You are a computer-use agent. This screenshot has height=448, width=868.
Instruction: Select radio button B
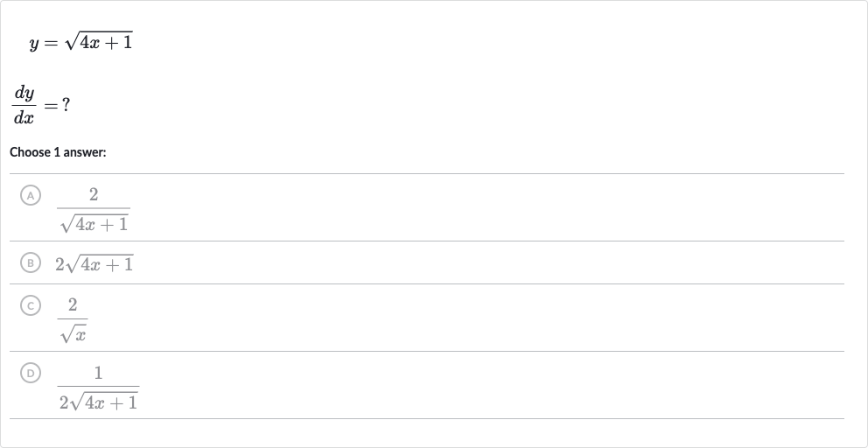31,262
